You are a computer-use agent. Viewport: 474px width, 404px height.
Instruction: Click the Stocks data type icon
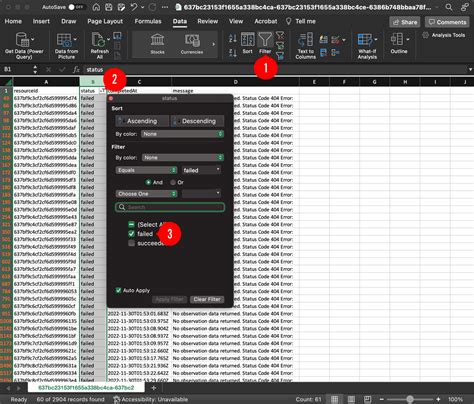tap(157, 40)
